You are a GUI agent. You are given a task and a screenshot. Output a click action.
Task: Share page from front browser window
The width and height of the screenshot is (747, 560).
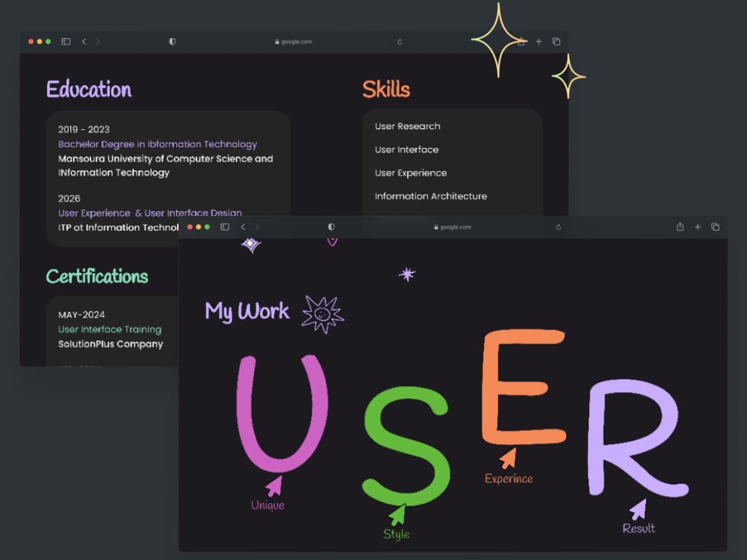pos(680,227)
